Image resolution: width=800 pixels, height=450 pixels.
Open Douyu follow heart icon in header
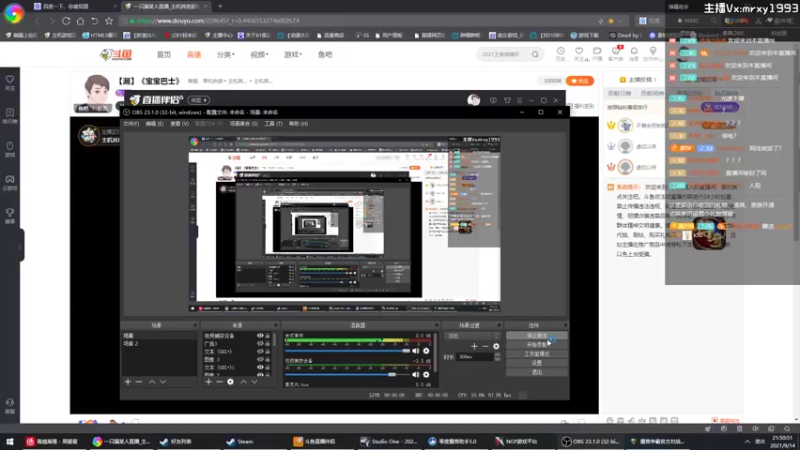579,51
